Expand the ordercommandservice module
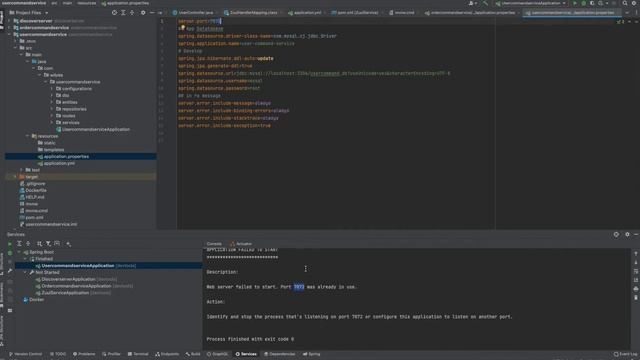 tap(9, 28)
